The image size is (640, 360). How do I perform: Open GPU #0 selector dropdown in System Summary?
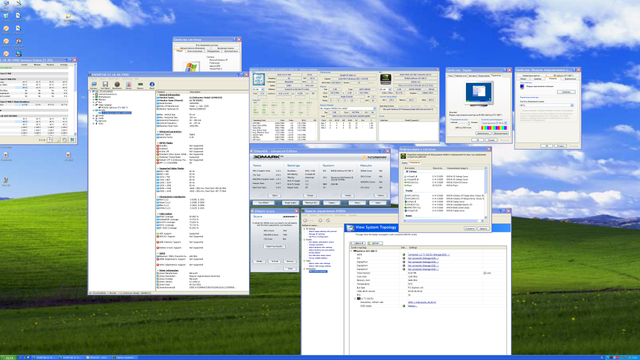pyautogui.click(x=385, y=89)
